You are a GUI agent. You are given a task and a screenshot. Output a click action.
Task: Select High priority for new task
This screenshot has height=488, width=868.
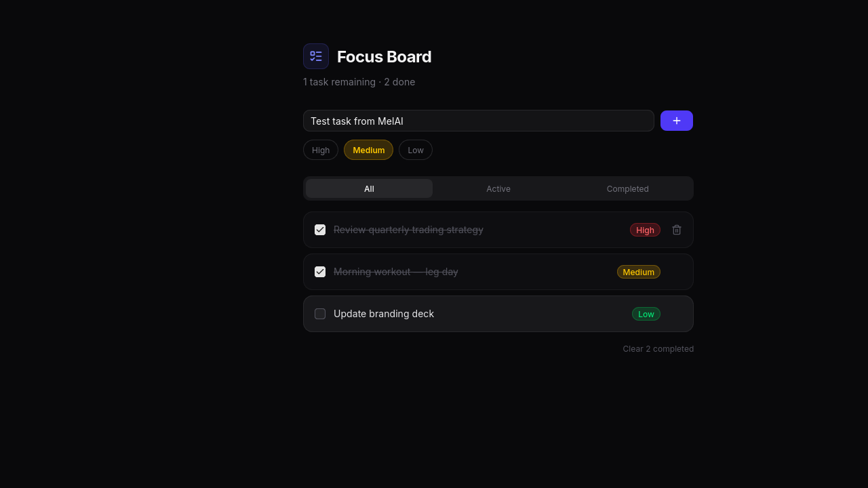coord(321,150)
